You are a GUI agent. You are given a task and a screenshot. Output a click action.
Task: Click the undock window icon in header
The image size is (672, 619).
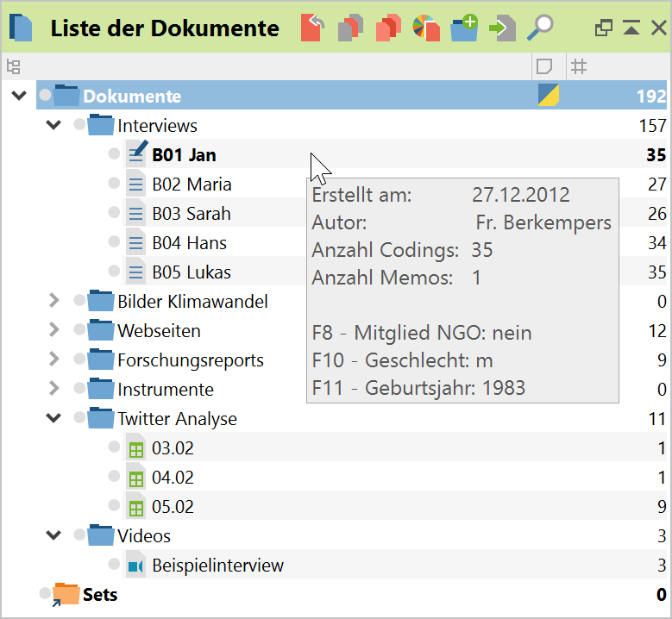pyautogui.click(x=604, y=28)
